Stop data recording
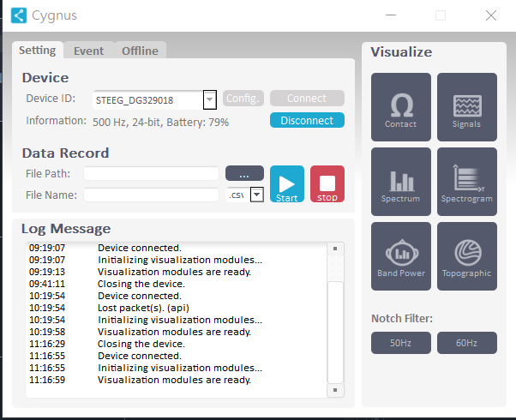This screenshot has height=420, width=516. coord(327,183)
